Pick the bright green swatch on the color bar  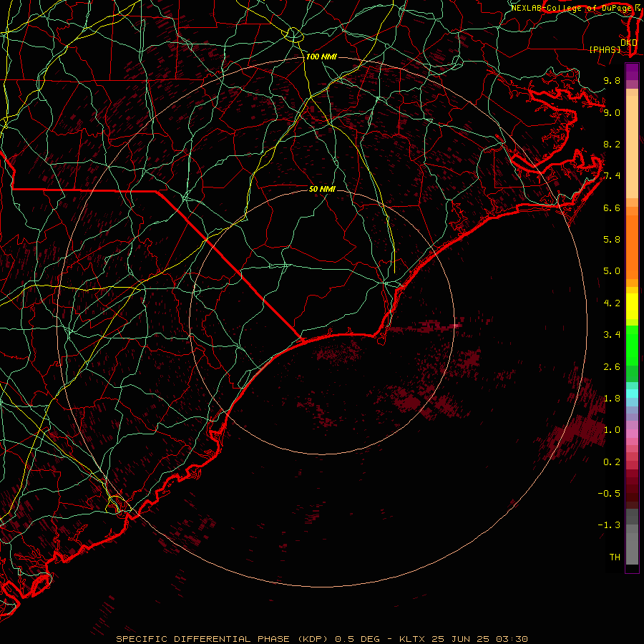coord(632,346)
